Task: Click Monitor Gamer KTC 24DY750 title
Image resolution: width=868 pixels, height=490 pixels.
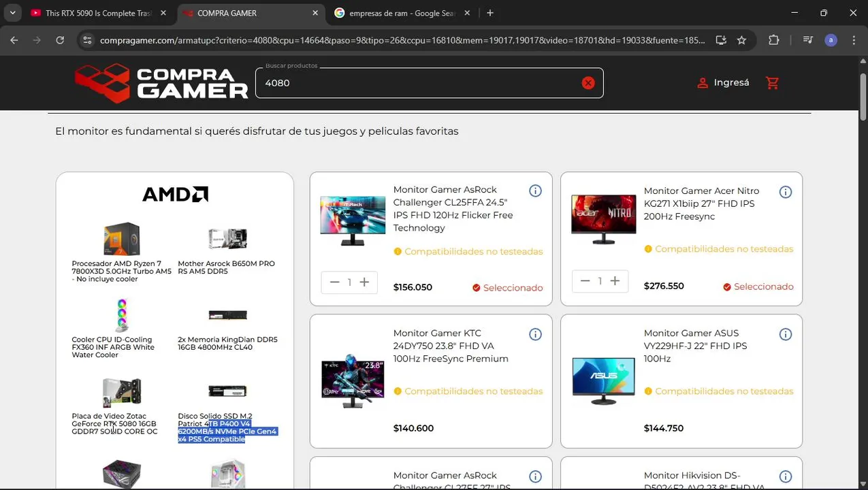Action: point(451,346)
